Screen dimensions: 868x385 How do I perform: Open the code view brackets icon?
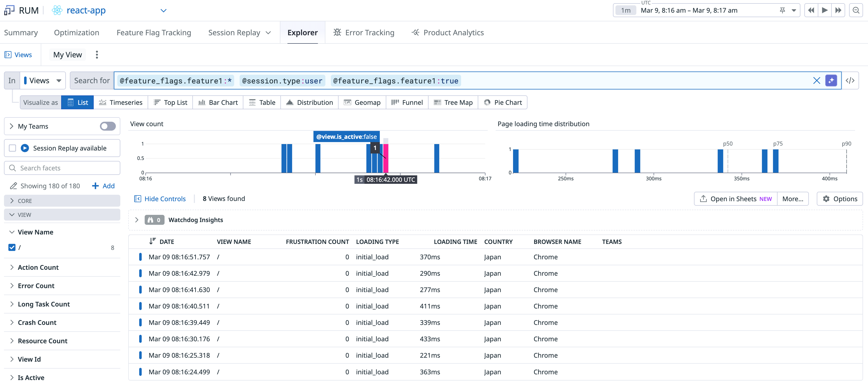[850, 80]
